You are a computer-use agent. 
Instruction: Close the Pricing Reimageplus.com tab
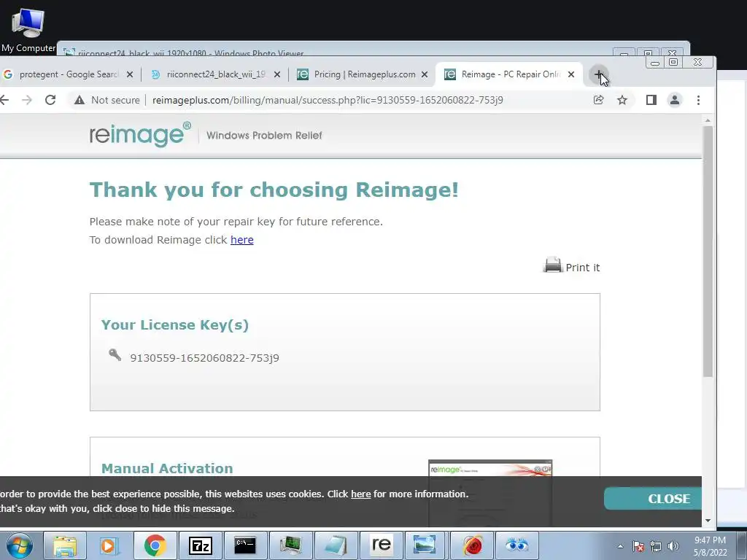click(425, 75)
